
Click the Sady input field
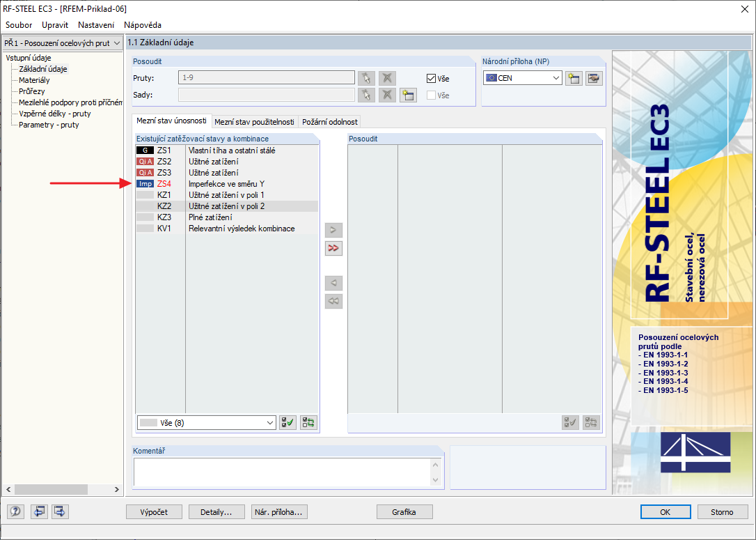(267, 95)
